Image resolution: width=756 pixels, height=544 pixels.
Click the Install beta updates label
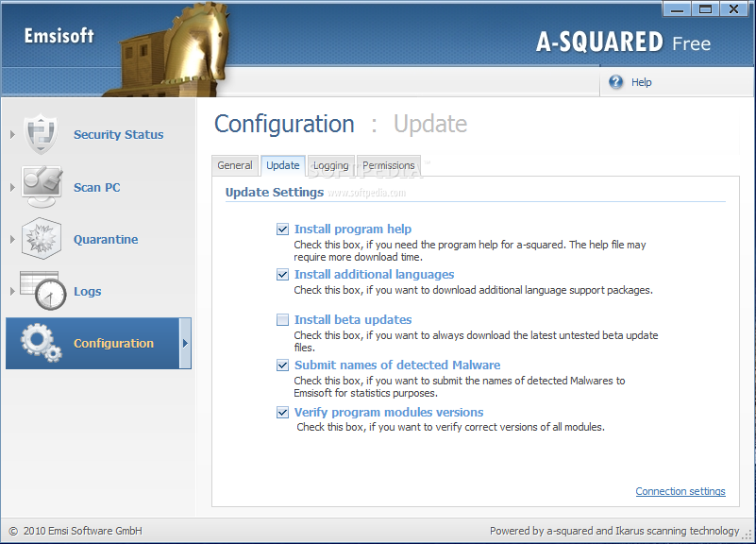click(x=353, y=320)
